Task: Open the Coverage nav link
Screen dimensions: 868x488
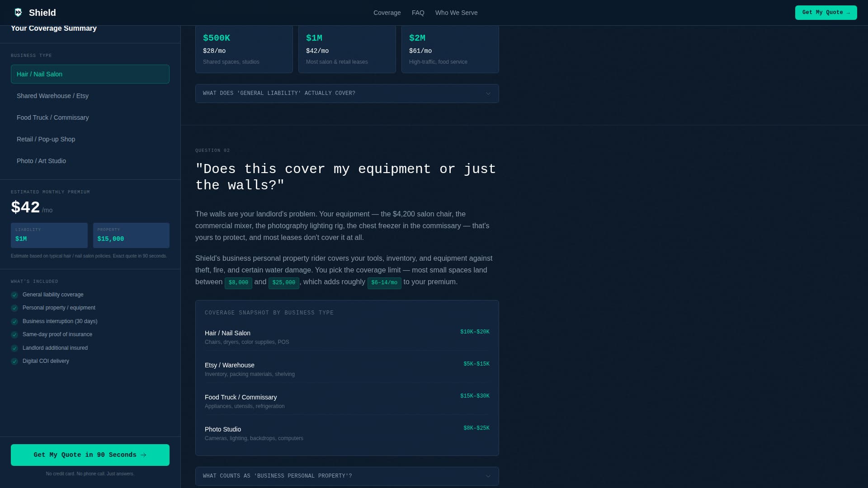Action: 387,13
